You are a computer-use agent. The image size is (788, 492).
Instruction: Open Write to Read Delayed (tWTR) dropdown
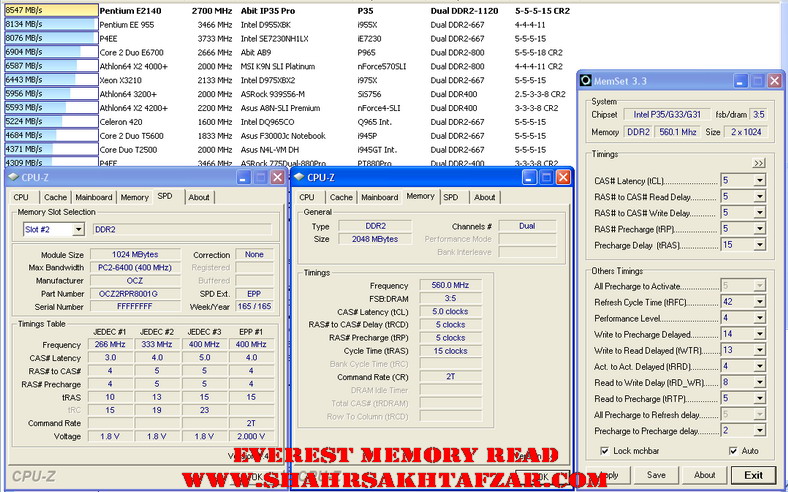point(759,350)
